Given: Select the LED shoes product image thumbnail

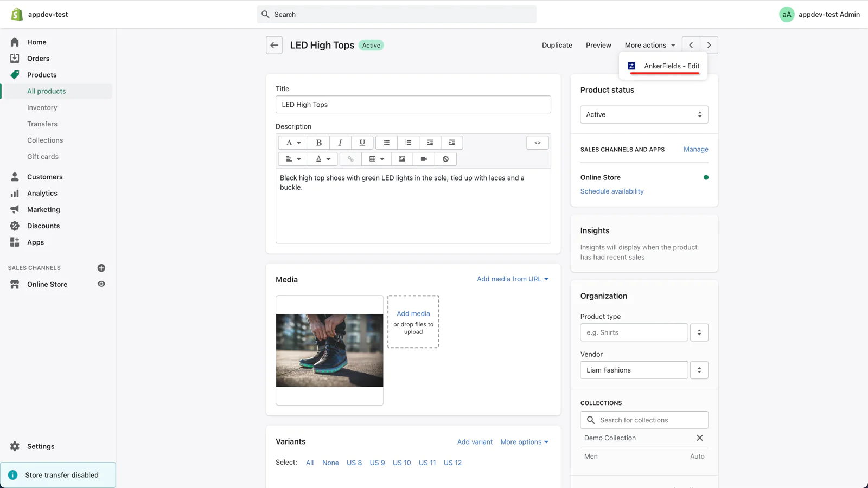Looking at the screenshot, I should [x=329, y=350].
